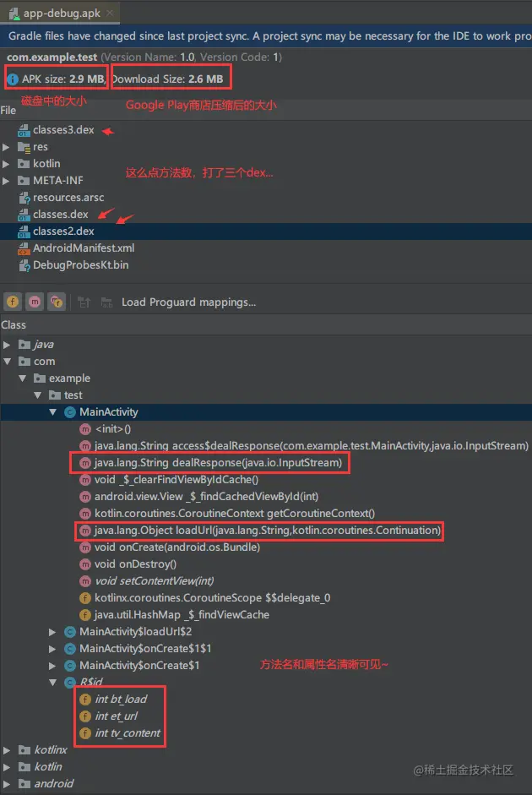Expand MainActivity$onCreate$1 class
532x795 pixels.
[52, 665]
